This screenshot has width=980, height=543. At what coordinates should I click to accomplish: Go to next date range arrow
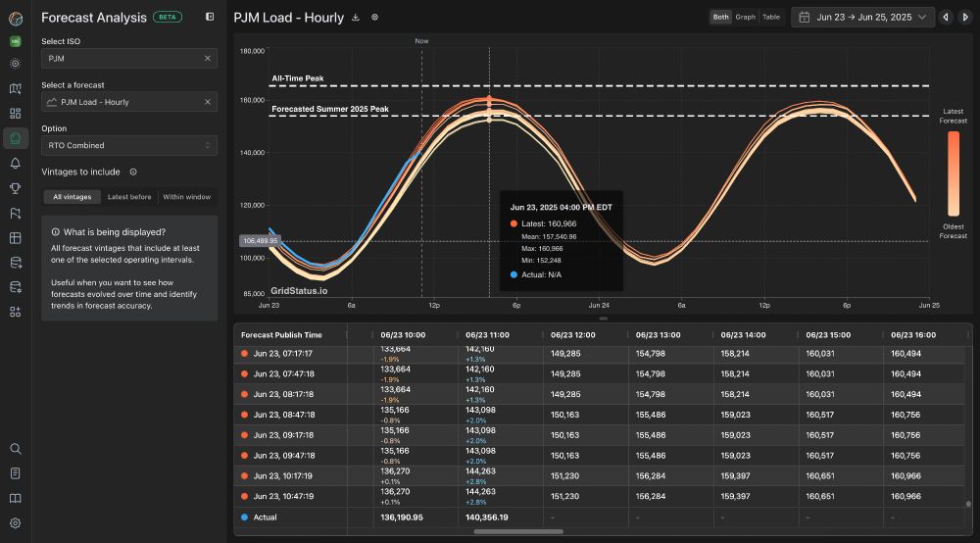click(x=965, y=18)
